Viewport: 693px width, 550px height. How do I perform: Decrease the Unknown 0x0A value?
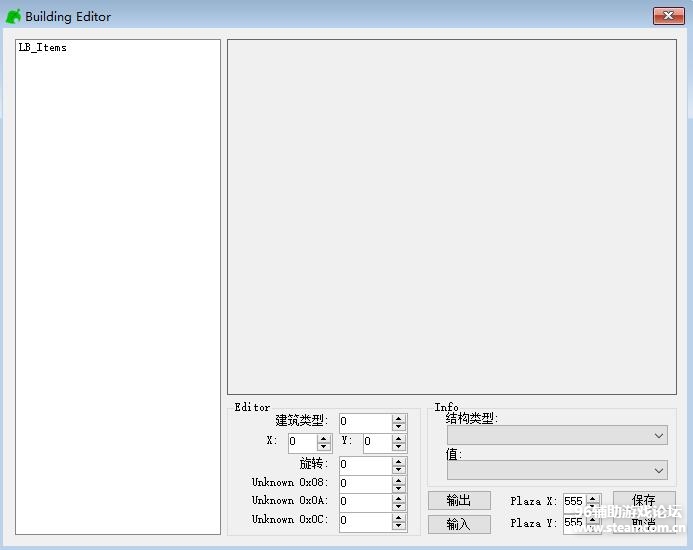(x=399, y=506)
